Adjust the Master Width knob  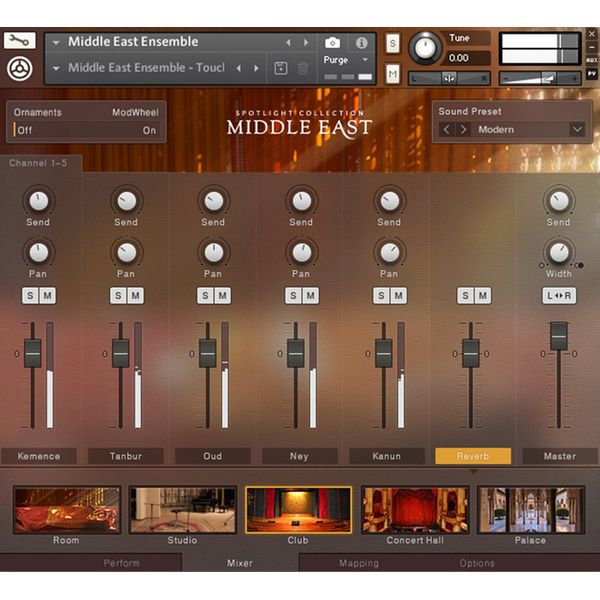[559, 253]
